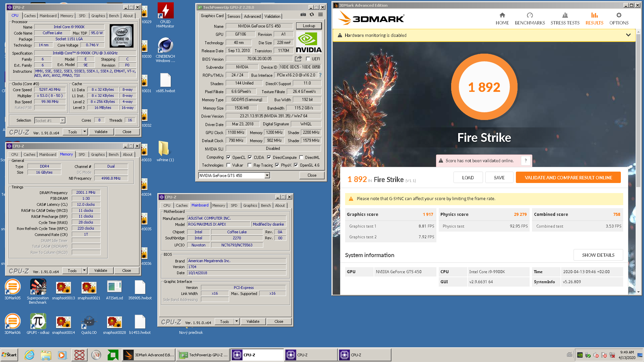
Task: Open the Socket #1 selection dropdown
Action: [x=62, y=120]
